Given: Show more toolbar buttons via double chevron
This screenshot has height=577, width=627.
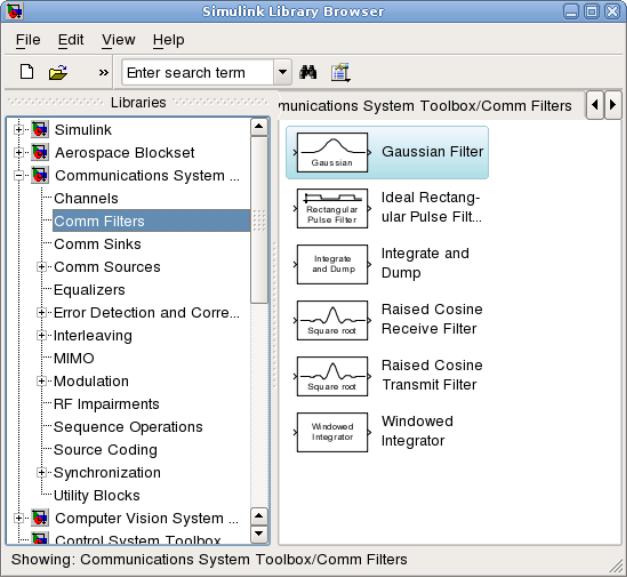Looking at the screenshot, I should (104, 73).
